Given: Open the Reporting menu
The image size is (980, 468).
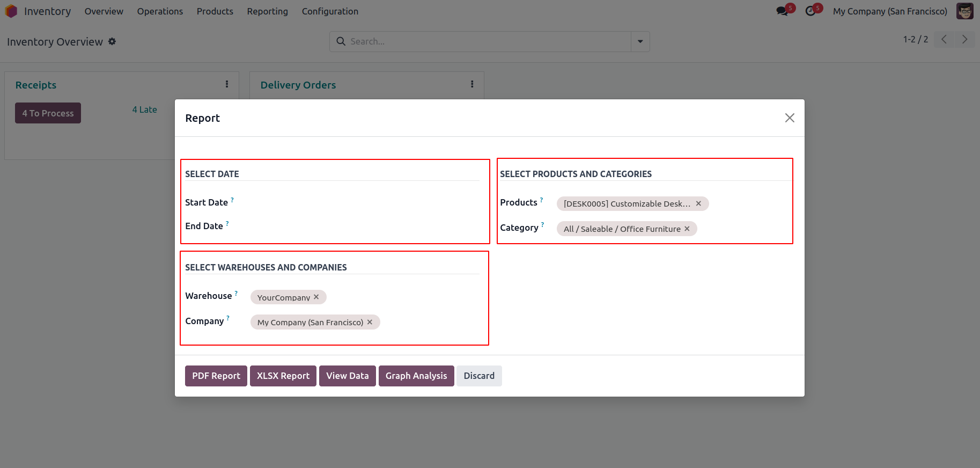Looking at the screenshot, I should click(267, 11).
